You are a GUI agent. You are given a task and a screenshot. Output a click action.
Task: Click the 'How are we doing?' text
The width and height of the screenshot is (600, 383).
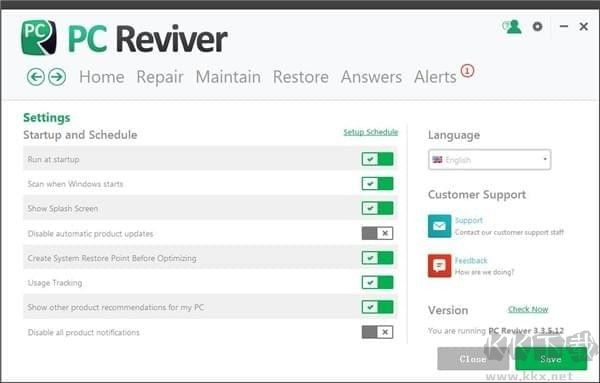click(x=484, y=272)
